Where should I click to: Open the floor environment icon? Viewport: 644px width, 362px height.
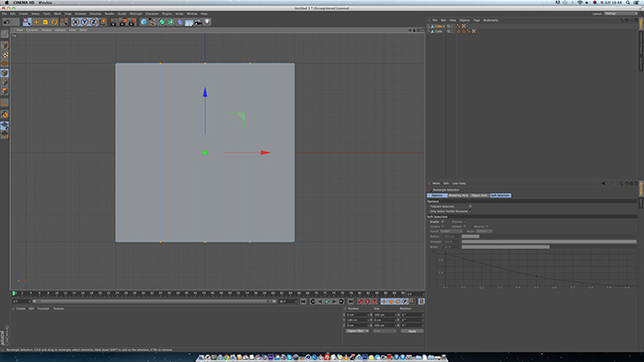click(189, 22)
